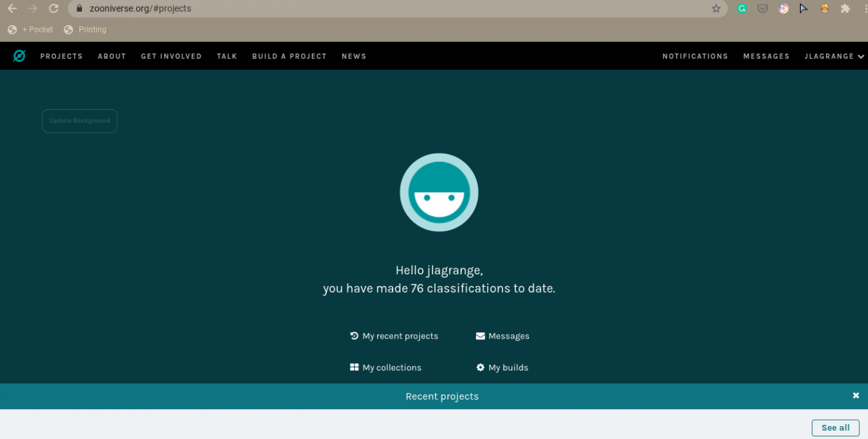
Task: Click the padlock site info icon
Action: click(x=79, y=9)
